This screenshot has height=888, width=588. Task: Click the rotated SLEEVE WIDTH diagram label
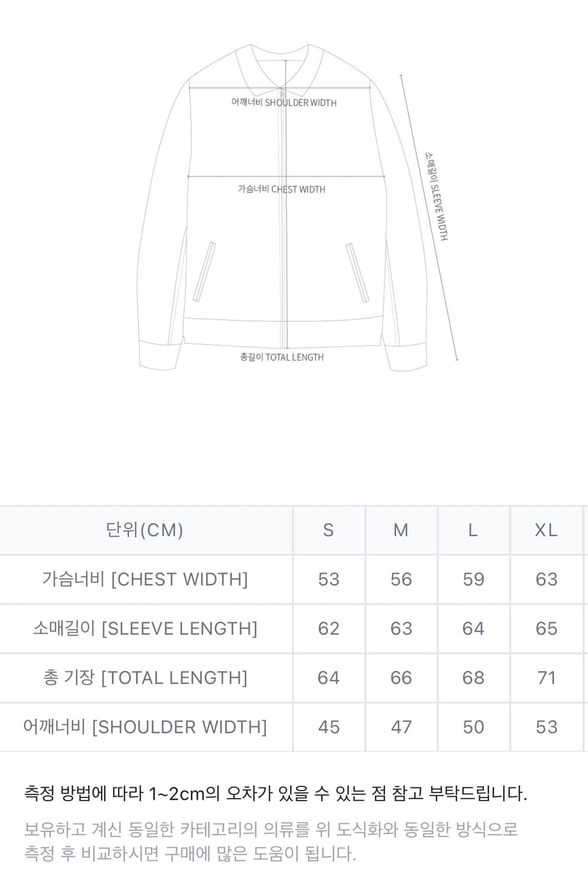436,196
